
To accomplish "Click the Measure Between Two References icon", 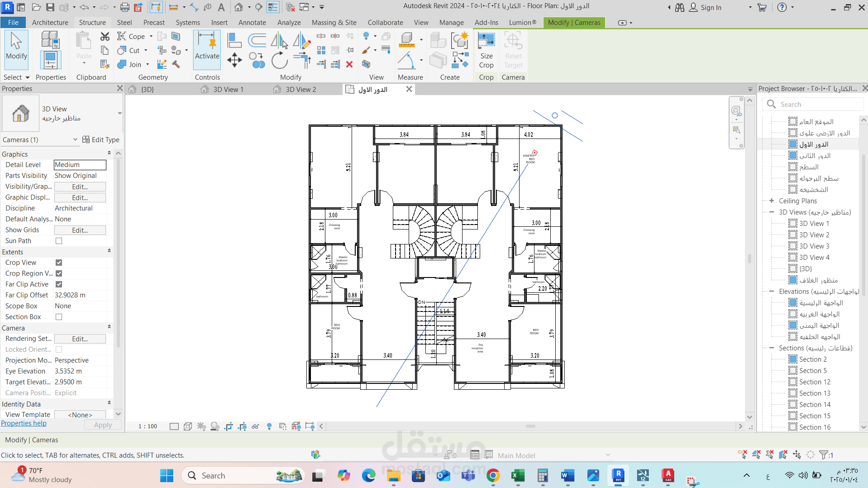I will click(x=406, y=39).
